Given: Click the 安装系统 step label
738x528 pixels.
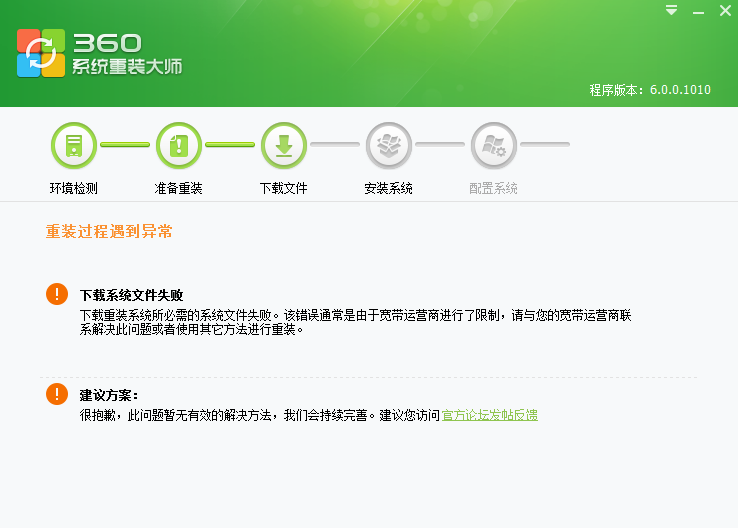Looking at the screenshot, I should [x=389, y=188].
